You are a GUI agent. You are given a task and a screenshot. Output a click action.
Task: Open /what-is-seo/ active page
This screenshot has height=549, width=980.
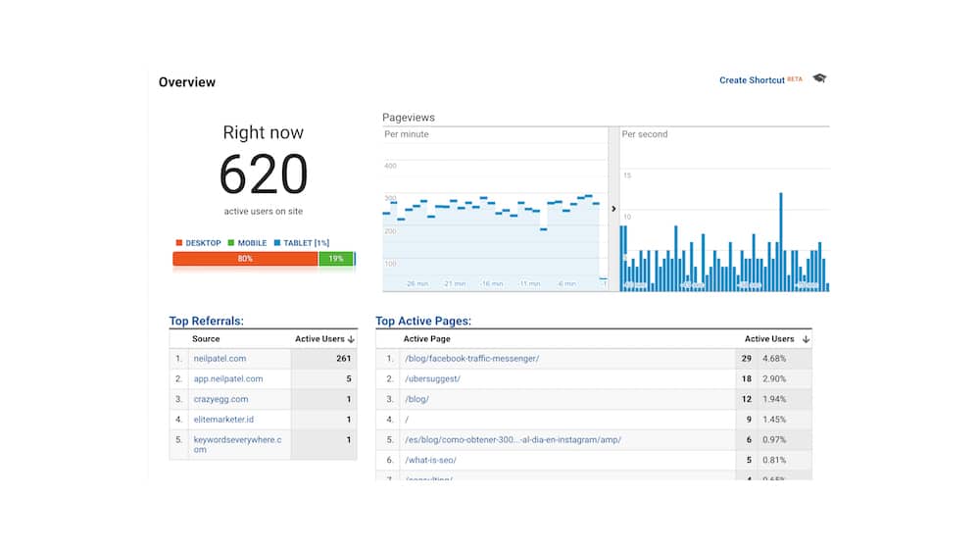(430, 460)
